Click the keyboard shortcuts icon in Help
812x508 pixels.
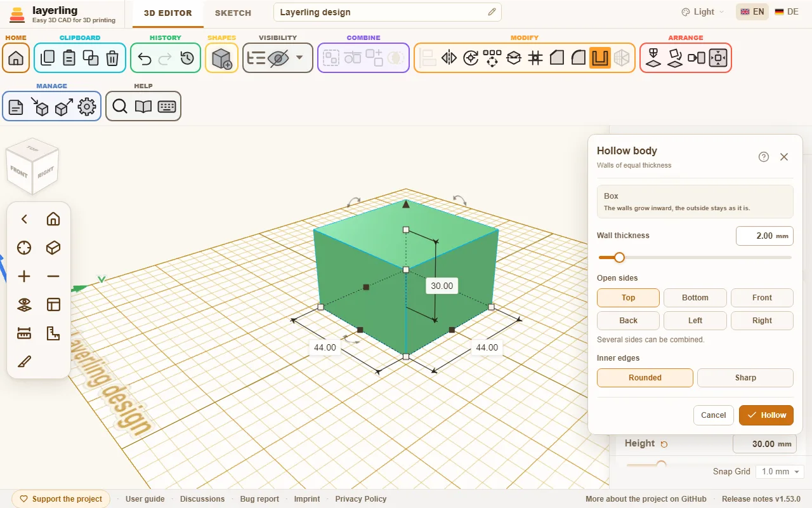pyautogui.click(x=167, y=107)
